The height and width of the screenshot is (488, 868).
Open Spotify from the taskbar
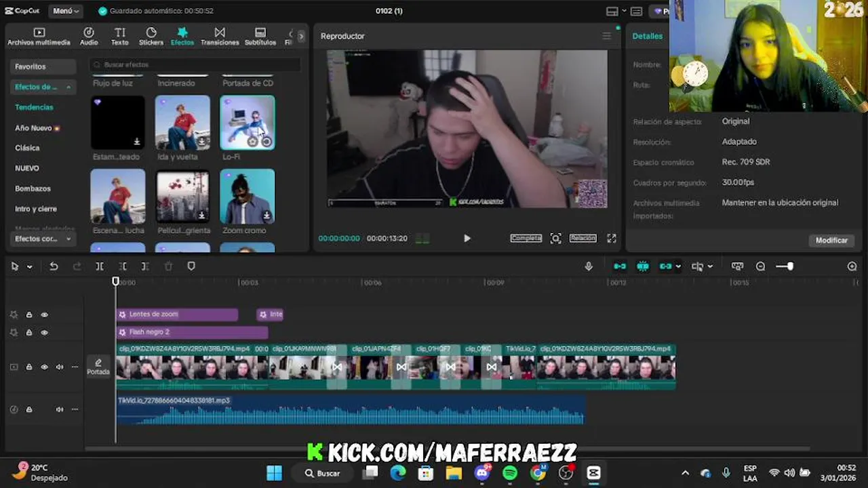point(510,473)
